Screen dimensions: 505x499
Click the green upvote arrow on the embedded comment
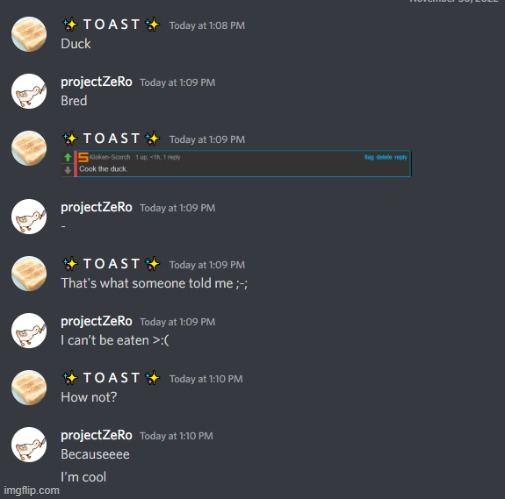pyautogui.click(x=68, y=157)
